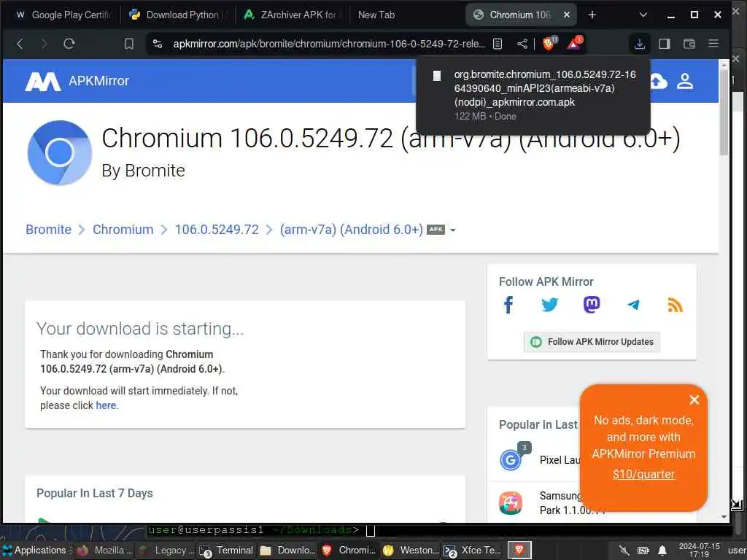The image size is (747, 560).
Task: Click the 'here' download retry link
Action: pos(106,405)
